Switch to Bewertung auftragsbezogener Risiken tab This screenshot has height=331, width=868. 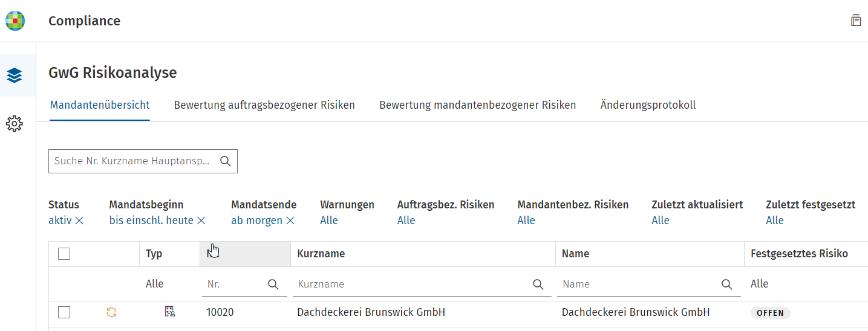(x=264, y=105)
